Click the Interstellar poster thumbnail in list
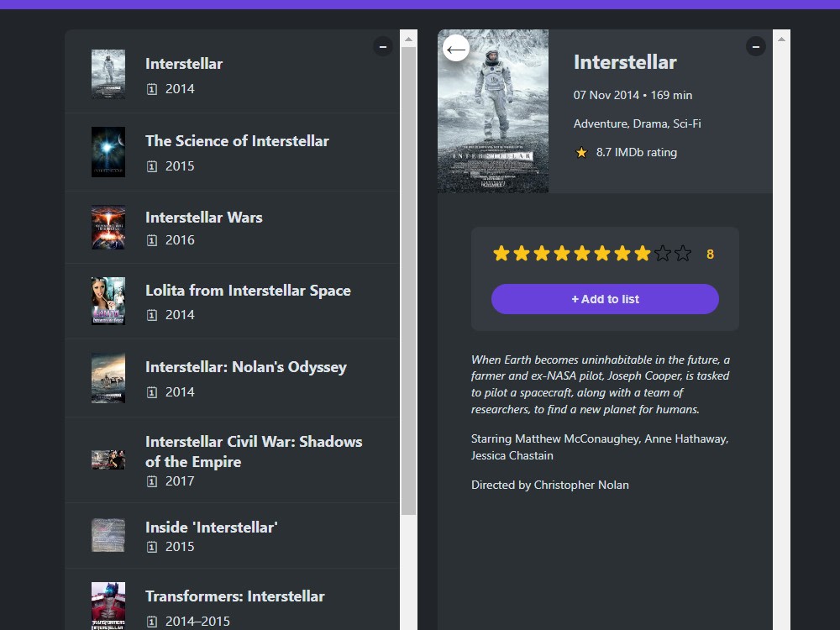840x630 pixels. coord(108,75)
